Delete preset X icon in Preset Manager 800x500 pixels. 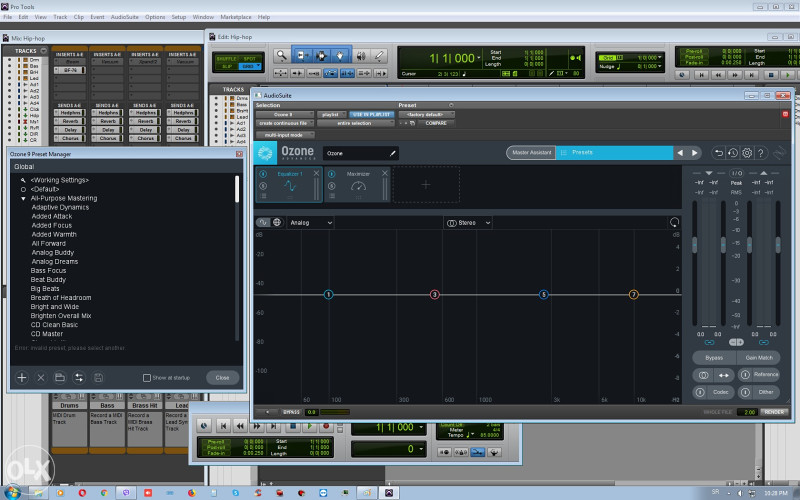point(41,378)
